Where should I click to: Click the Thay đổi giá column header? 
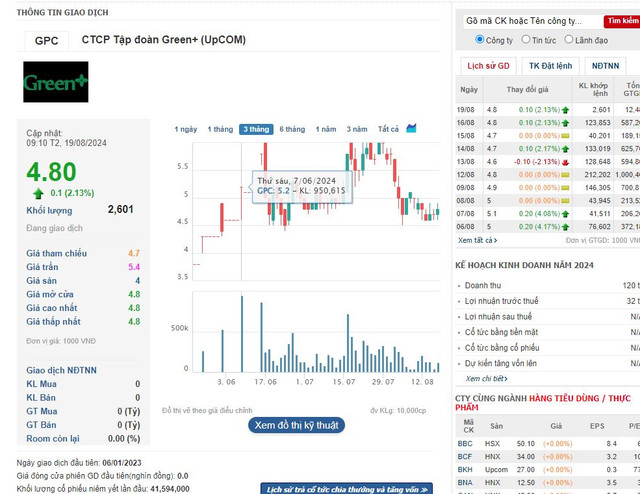(527, 89)
